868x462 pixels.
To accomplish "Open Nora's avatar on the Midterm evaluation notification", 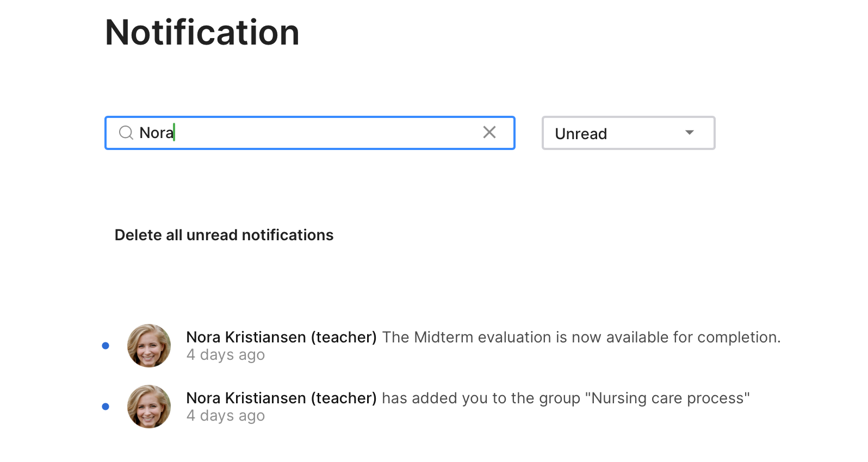I will 149,346.
